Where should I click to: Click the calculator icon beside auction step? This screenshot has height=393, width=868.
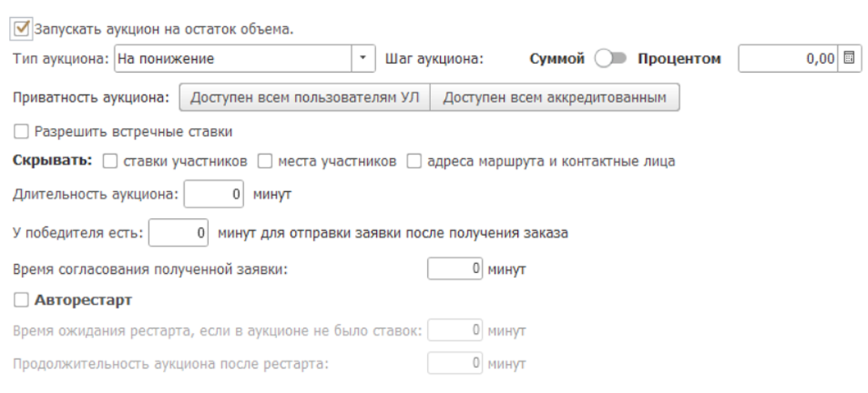pos(849,58)
